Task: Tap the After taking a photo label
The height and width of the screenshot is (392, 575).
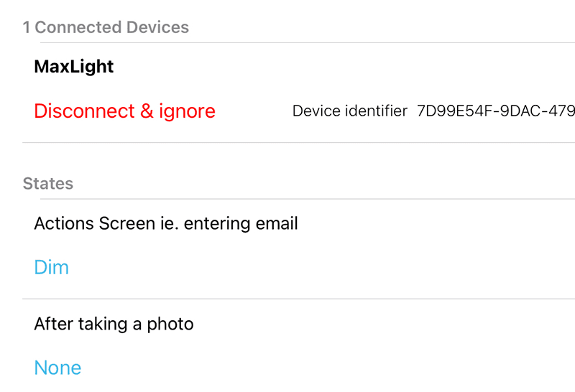Action: (114, 324)
